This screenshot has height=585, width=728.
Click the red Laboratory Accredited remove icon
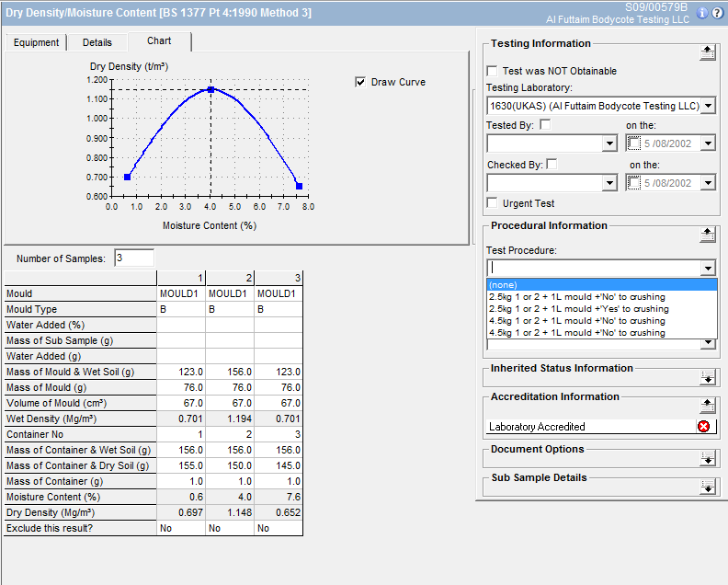tap(704, 427)
